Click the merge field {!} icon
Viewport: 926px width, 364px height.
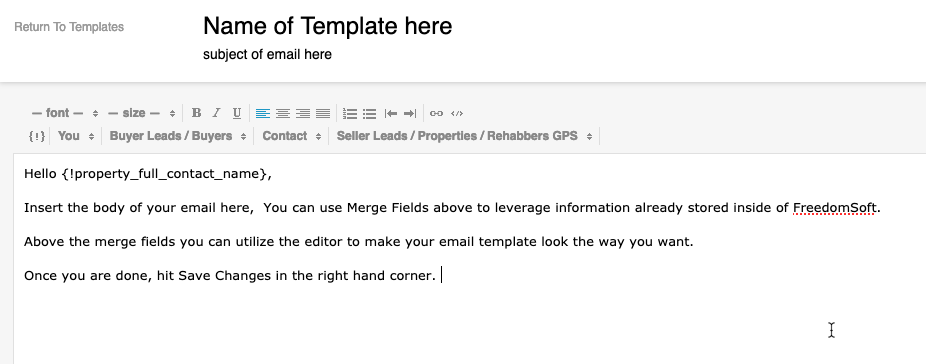click(37, 136)
